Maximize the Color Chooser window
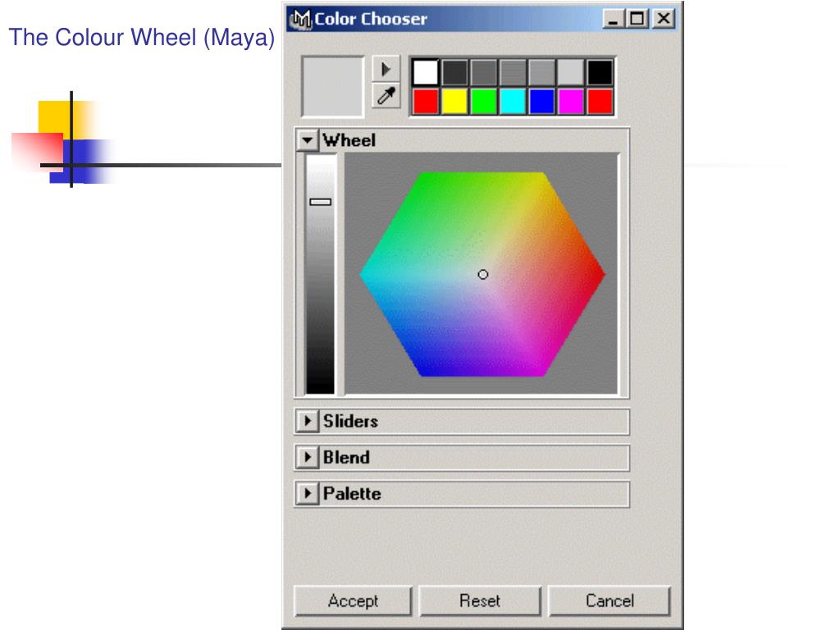 click(x=637, y=20)
